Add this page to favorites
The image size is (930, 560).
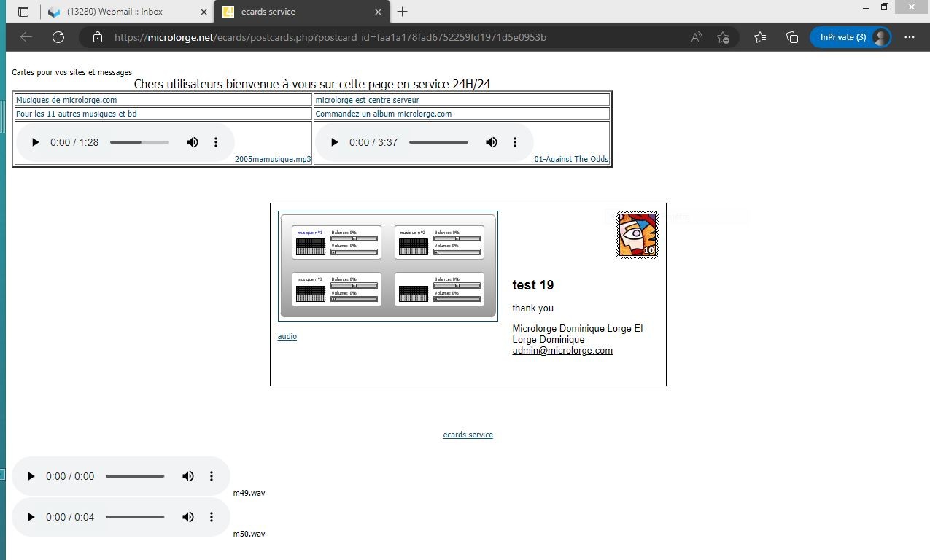[x=723, y=37]
